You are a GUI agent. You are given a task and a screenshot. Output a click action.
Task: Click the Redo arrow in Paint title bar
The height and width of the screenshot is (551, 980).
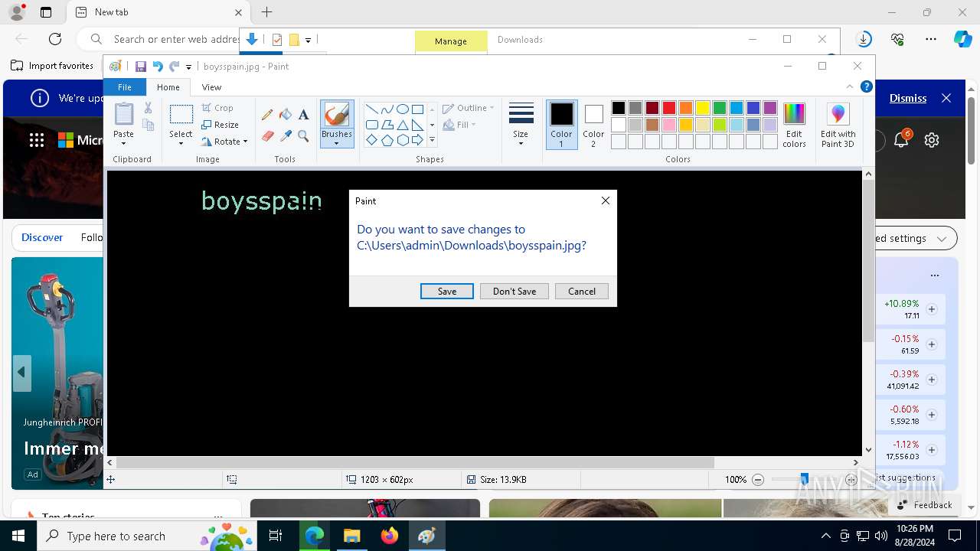(174, 67)
